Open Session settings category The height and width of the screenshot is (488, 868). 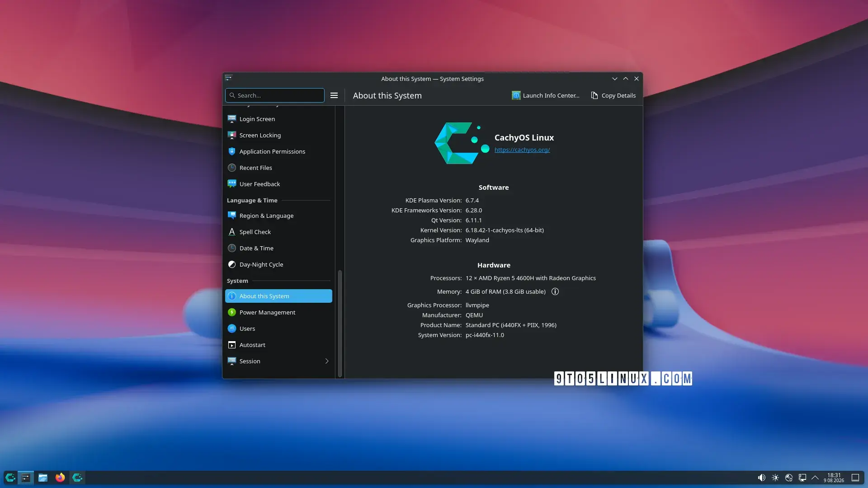(278, 361)
